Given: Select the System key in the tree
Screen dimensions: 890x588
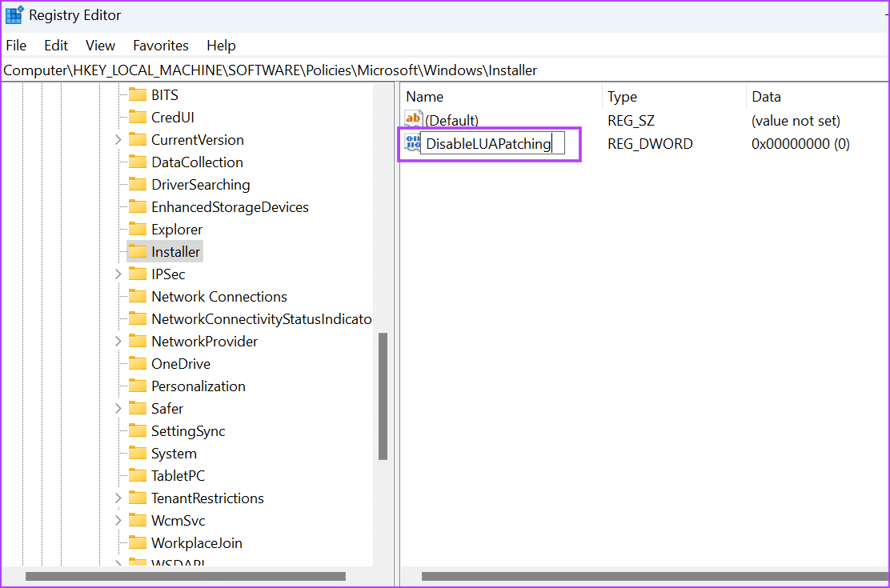Looking at the screenshot, I should [x=174, y=453].
